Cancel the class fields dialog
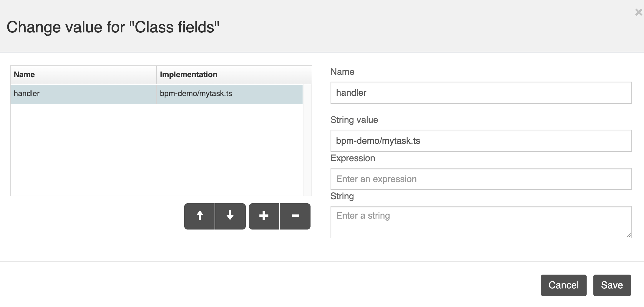The height and width of the screenshot is (307, 644). [563, 285]
